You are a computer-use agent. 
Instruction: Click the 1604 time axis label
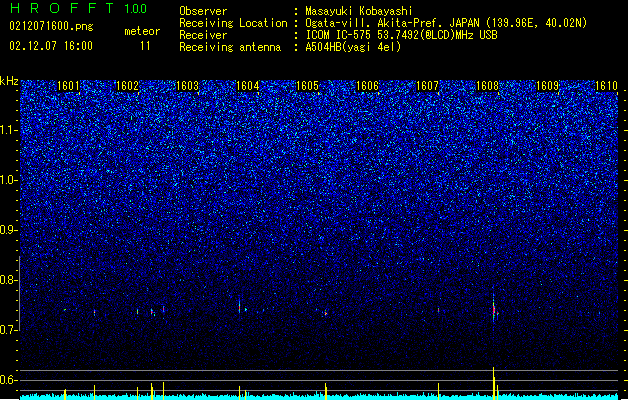click(x=248, y=86)
